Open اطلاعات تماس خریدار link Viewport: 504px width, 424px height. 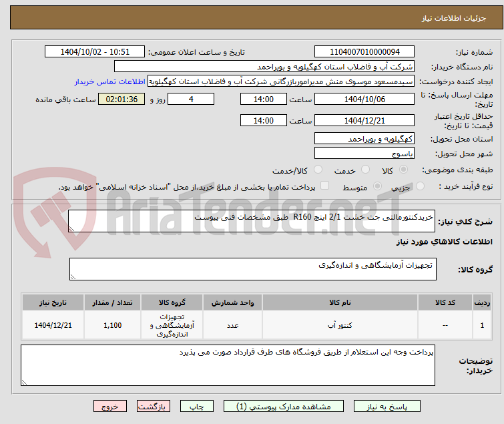pyautogui.click(x=109, y=81)
